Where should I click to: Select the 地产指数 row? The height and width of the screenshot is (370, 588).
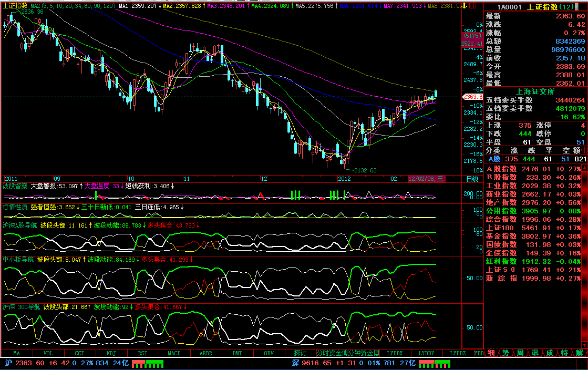pyautogui.click(x=533, y=202)
